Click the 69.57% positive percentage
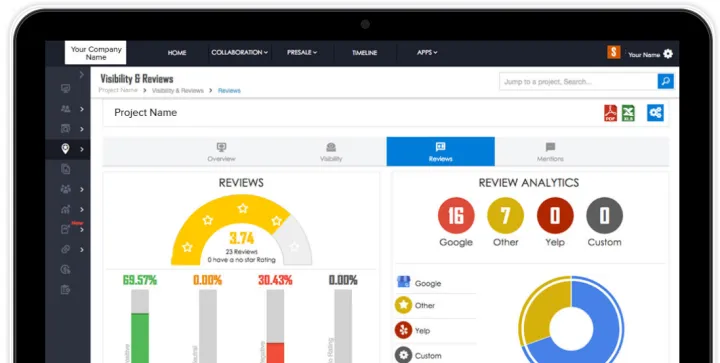This screenshot has height=363, width=720. 140,280
